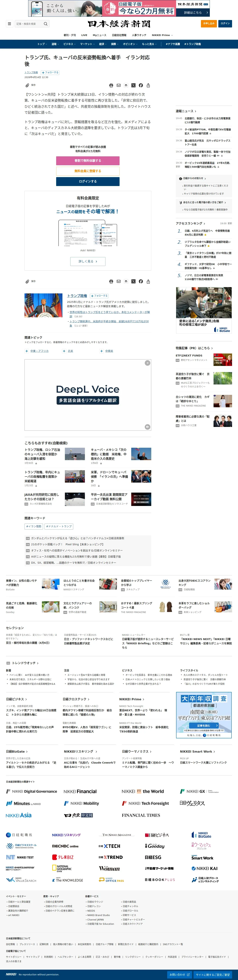The height and width of the screenshot is (980, 238).
Task: Expand the 国際 navigation dropdown
Action: pyautogui.click(x=114, y=44)
